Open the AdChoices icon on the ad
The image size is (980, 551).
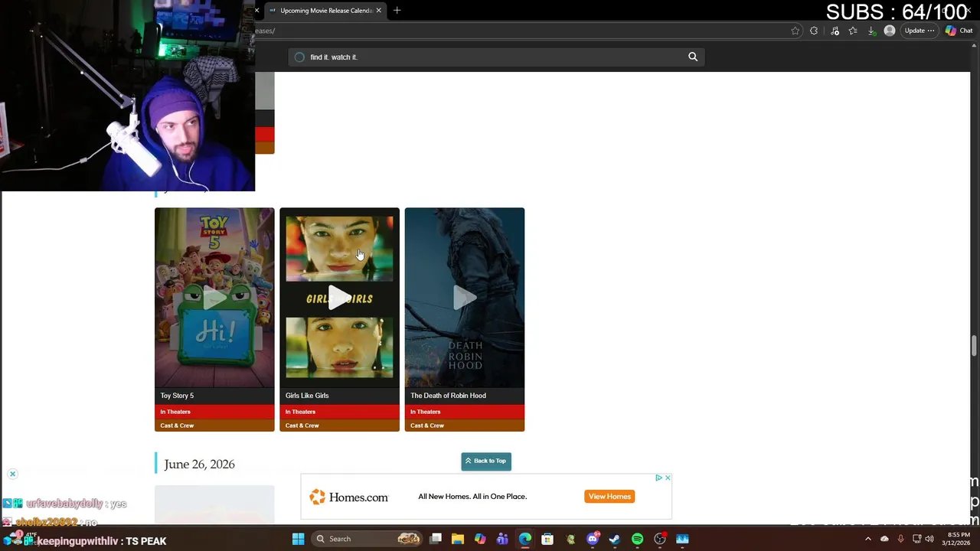[658, 478]
